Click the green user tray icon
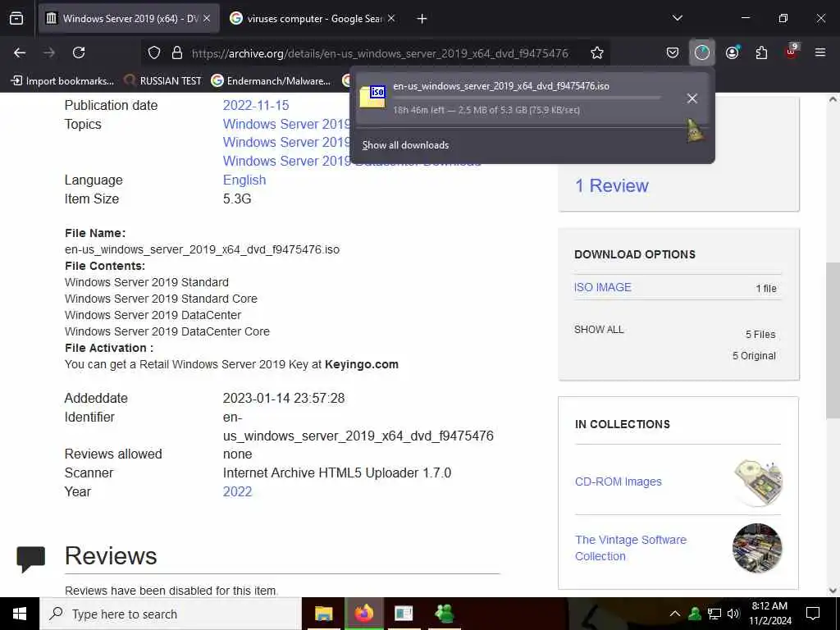The height and width of the screenshot is (630, 840). pos(695,614)
